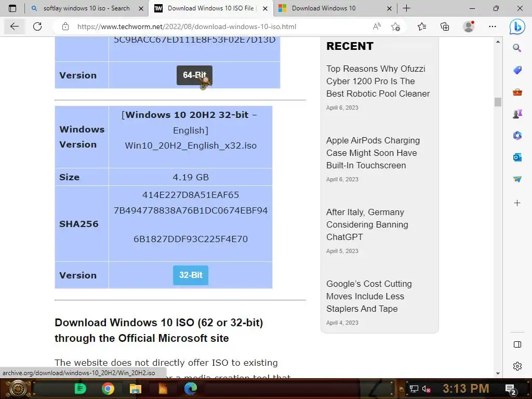The image size is (532, 399).
Task: Open the tab actions menu icon
Action: pos(12,8)
